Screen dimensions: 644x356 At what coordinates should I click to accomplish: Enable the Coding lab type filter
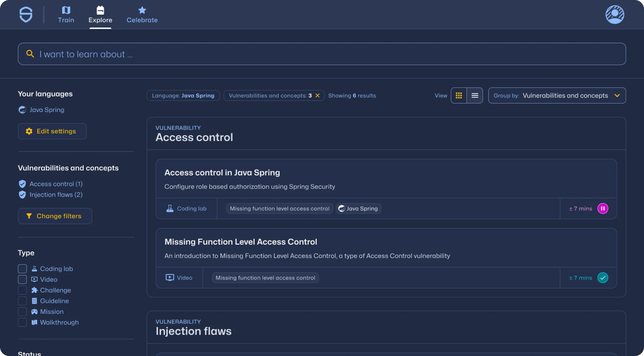[22, 268]
